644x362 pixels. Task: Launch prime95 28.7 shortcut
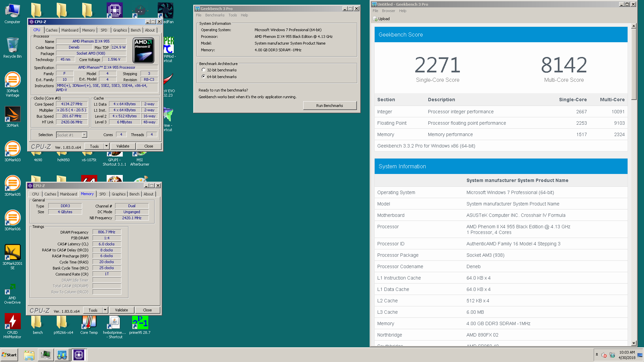click(140, 324)
